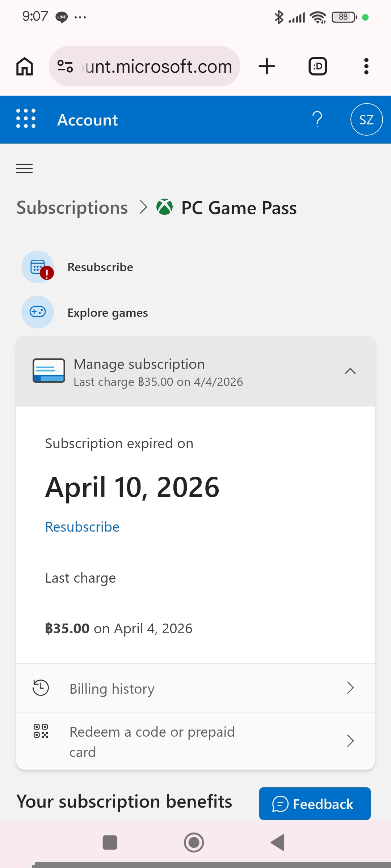Click the April 10, 2026 expiry date
This screenshot has width=391, height=868.
pyautogui.click(x=132, y=487)
